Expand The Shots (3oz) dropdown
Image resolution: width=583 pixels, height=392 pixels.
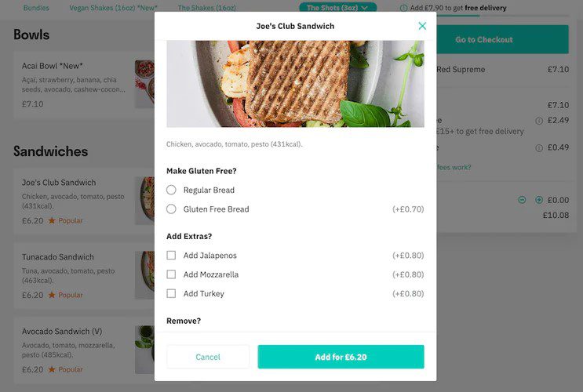tap(337, 7)
